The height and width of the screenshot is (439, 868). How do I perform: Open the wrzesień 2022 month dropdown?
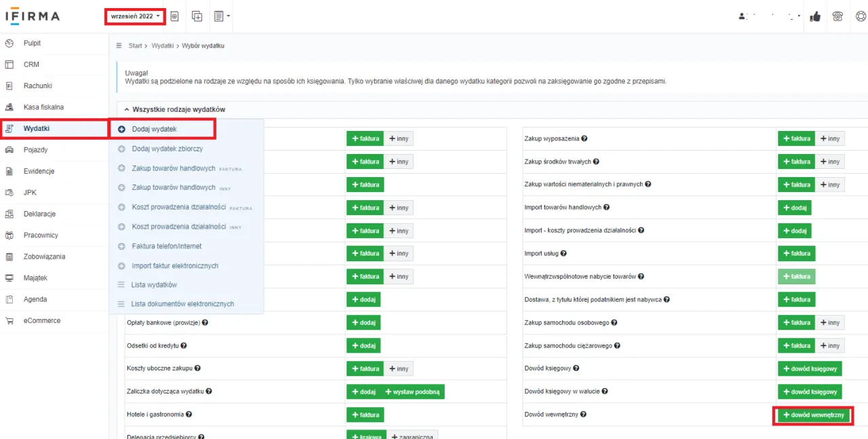pos(135,16)
